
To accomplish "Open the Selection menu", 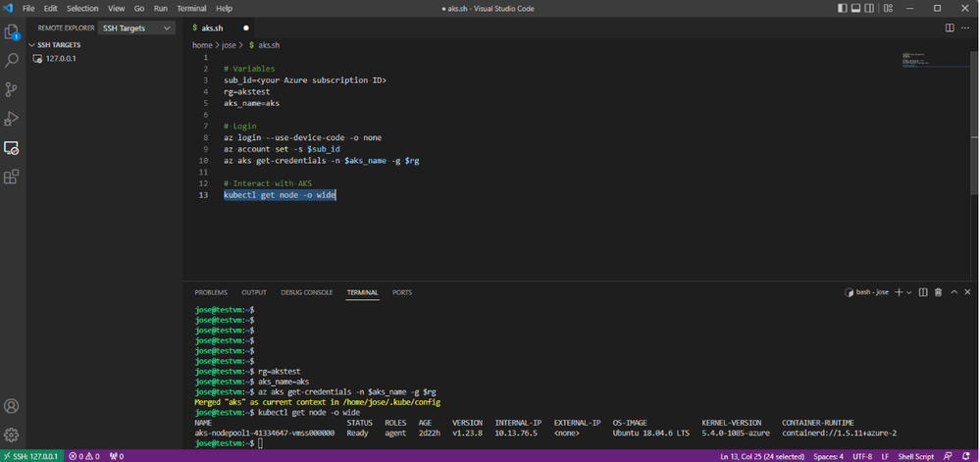I will pyautogui.click(x=82, y=8).
